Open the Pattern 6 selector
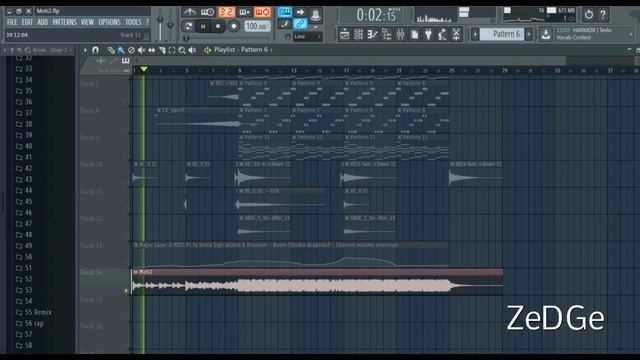640x360 pixels. pyautogui.click(x=502, y=34)
